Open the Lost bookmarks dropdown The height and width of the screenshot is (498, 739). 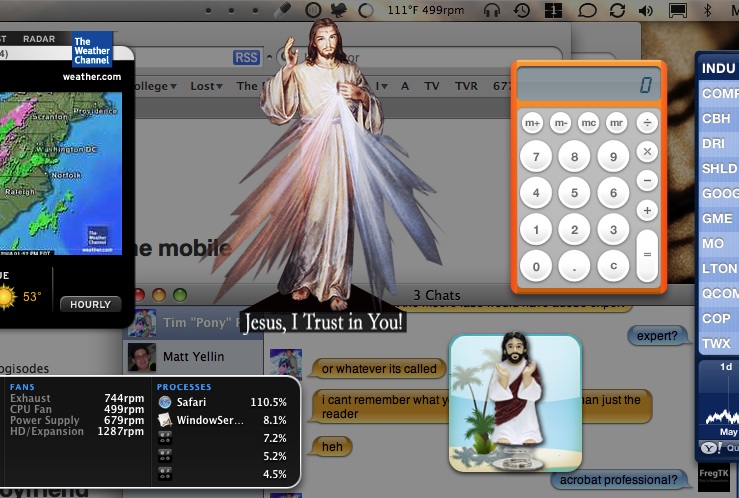click(x=206, y=86)
